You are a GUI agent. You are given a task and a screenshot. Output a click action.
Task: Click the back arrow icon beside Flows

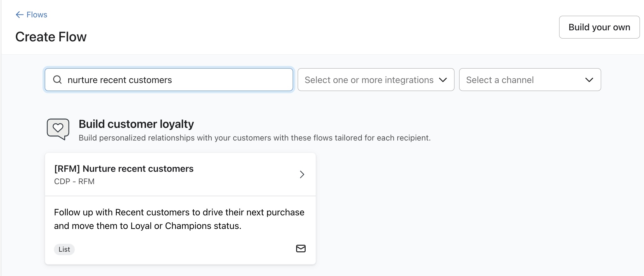[19, 15]
